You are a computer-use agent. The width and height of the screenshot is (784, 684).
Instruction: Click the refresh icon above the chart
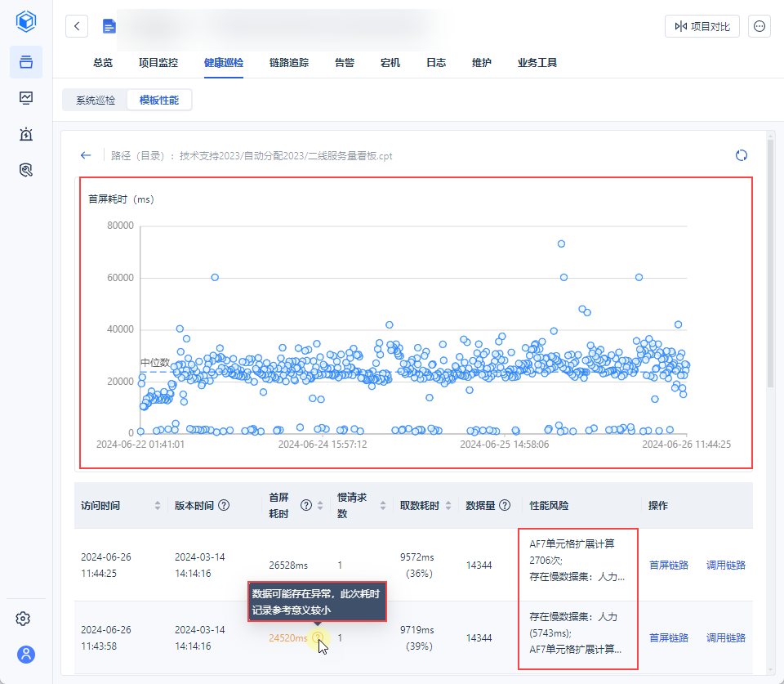point(742,155)
